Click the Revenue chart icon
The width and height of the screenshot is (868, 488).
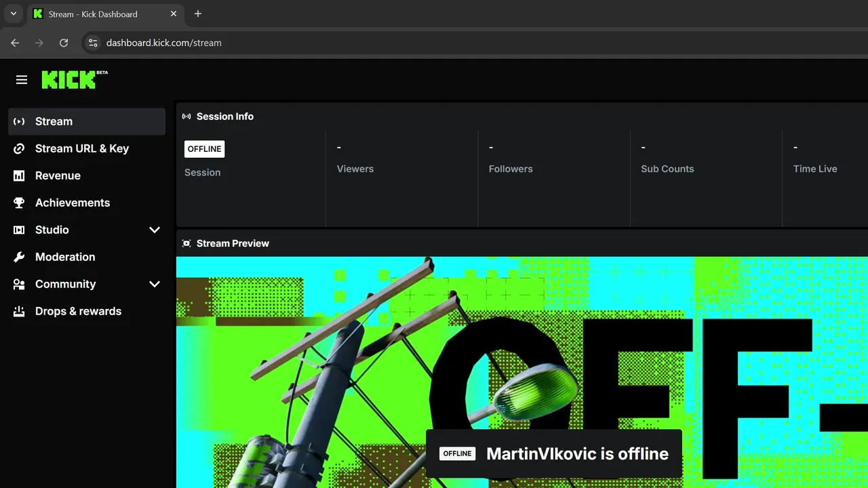pos(19,176)
